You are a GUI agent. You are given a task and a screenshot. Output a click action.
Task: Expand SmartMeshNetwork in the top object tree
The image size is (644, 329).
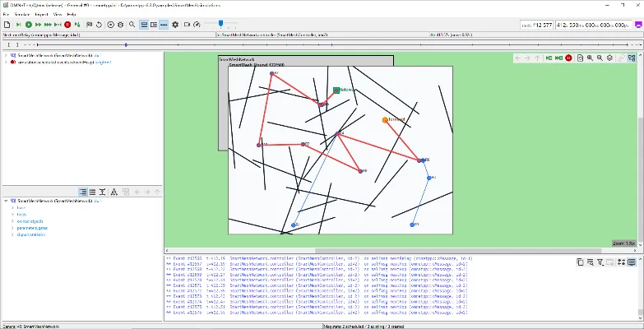click(6, 55)
